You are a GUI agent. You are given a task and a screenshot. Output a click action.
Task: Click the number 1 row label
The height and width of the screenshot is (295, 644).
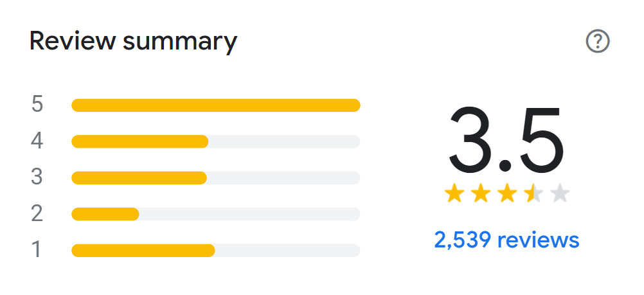[x=37, y=249]
